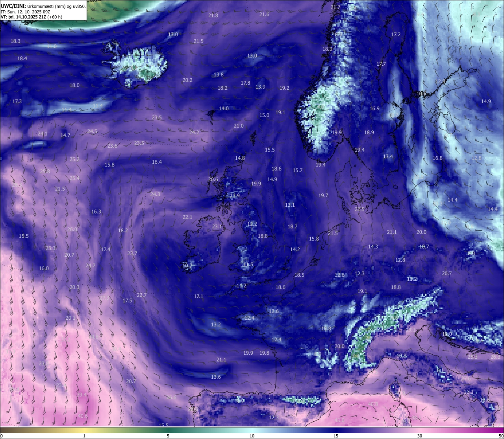This screenshot has width=504, height=439.
Task: Click the 23.6 value on the map
Action: [112, 146]
